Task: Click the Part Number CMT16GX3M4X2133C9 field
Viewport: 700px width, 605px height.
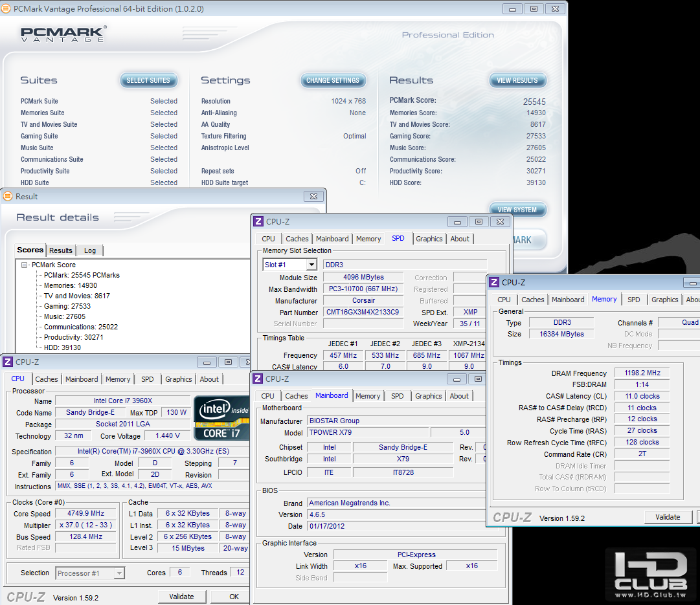Action: [x=363, y=312]
